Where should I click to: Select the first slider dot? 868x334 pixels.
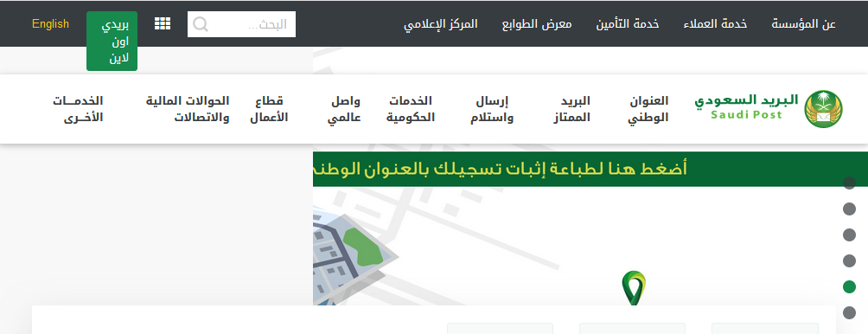(x=849, y=183)
